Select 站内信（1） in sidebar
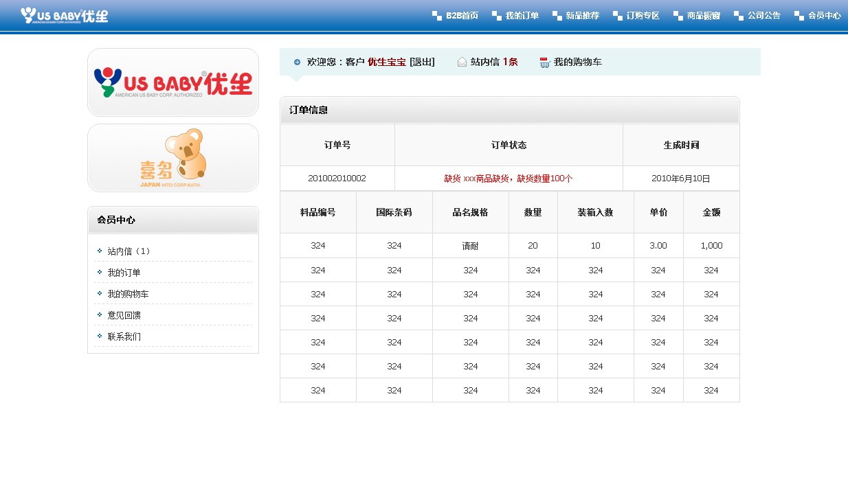Viewport: 848px width, 504px height. tap(129, 251)
